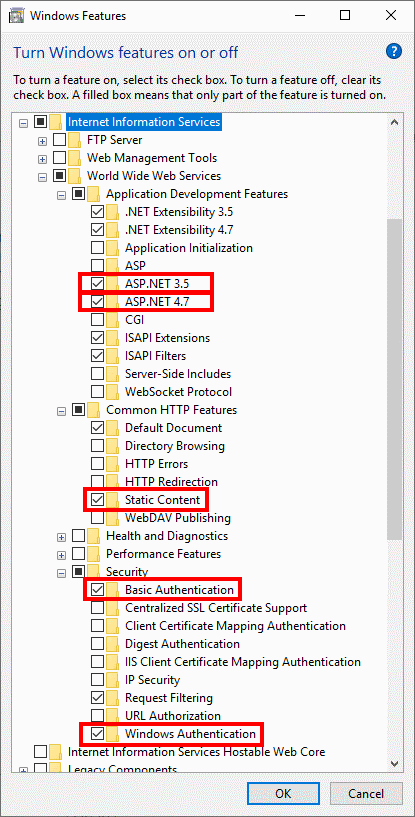Toggle the WebSocket Protocol checkbox
The width and height of the screenshot is (415, 817).
pos(97,392)
